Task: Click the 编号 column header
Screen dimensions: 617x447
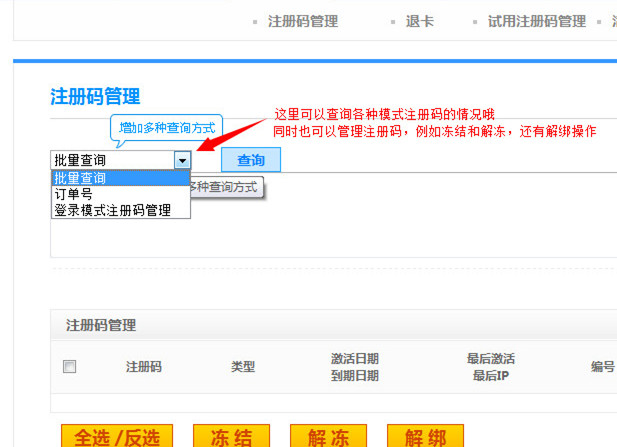Action: pos(602,367)
